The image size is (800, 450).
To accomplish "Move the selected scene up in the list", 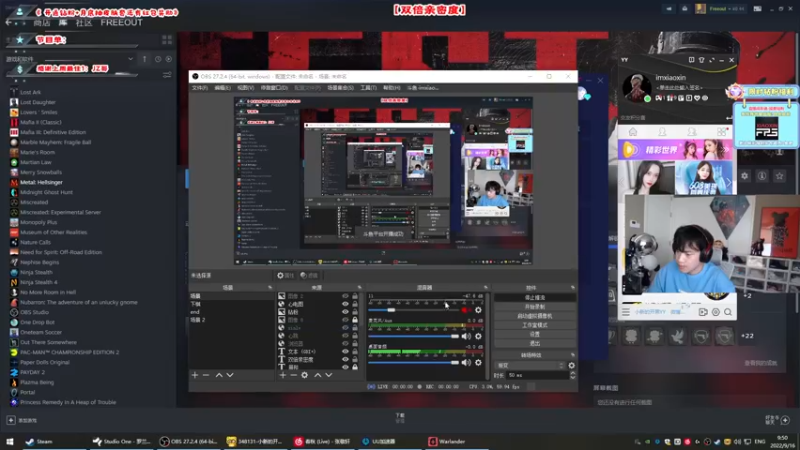I will pyautogui.click(x=219, y=375).
